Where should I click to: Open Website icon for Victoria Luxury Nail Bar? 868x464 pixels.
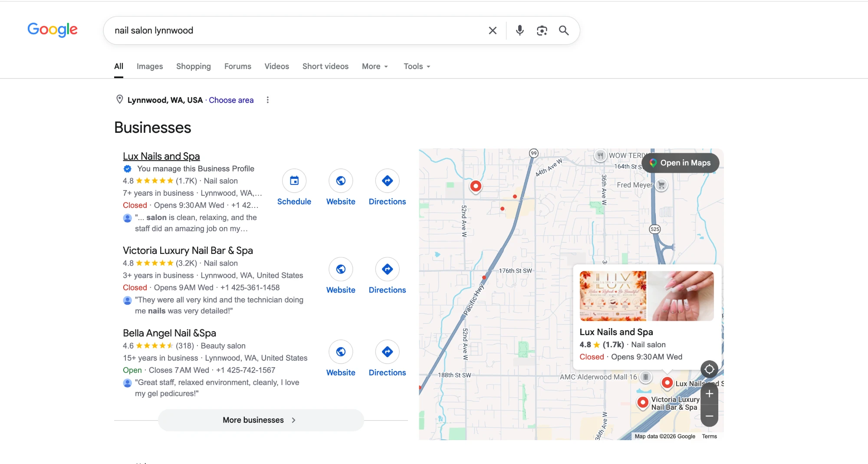tap(341, 269)
